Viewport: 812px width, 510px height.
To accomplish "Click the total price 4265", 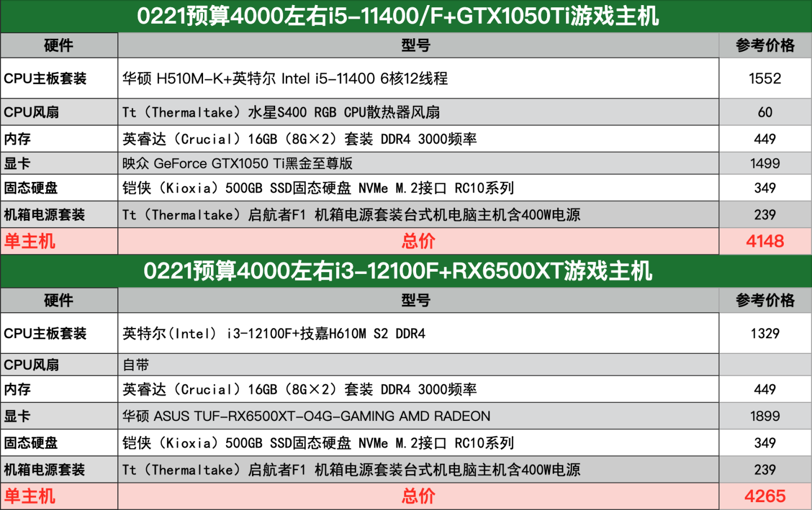I will click(x=765, y=496).
